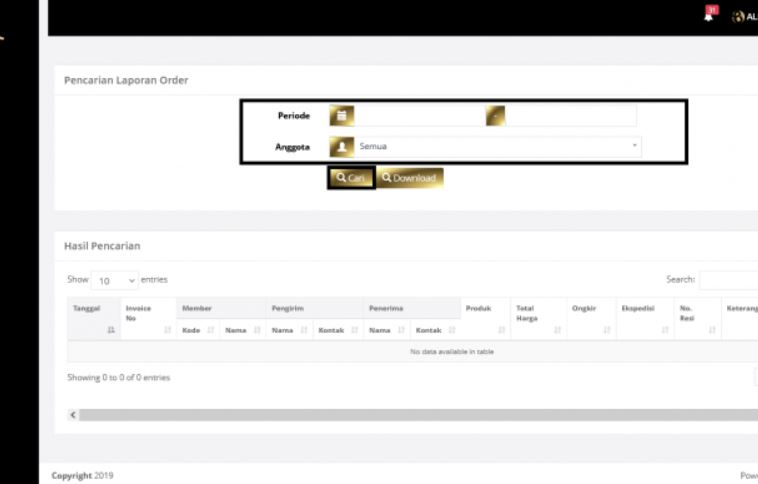Sort by No. Resi column
758x484 pixels.
[697, 319]
